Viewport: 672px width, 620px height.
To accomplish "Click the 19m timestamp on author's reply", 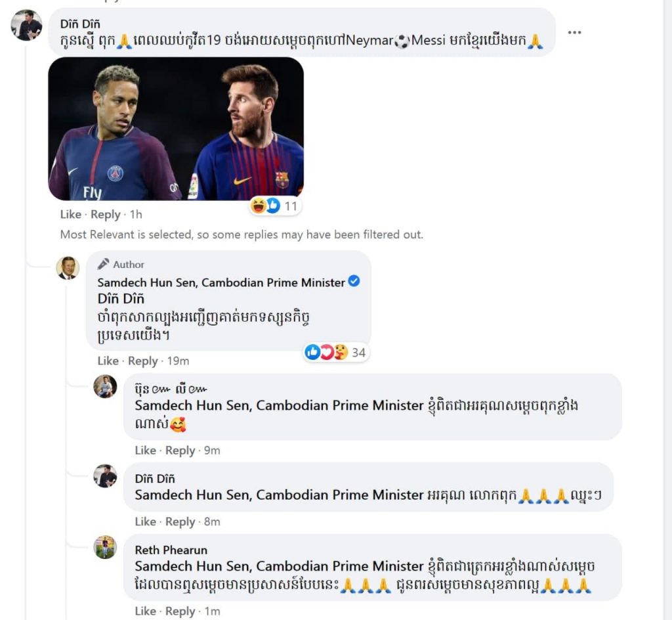I will point(178,361).
